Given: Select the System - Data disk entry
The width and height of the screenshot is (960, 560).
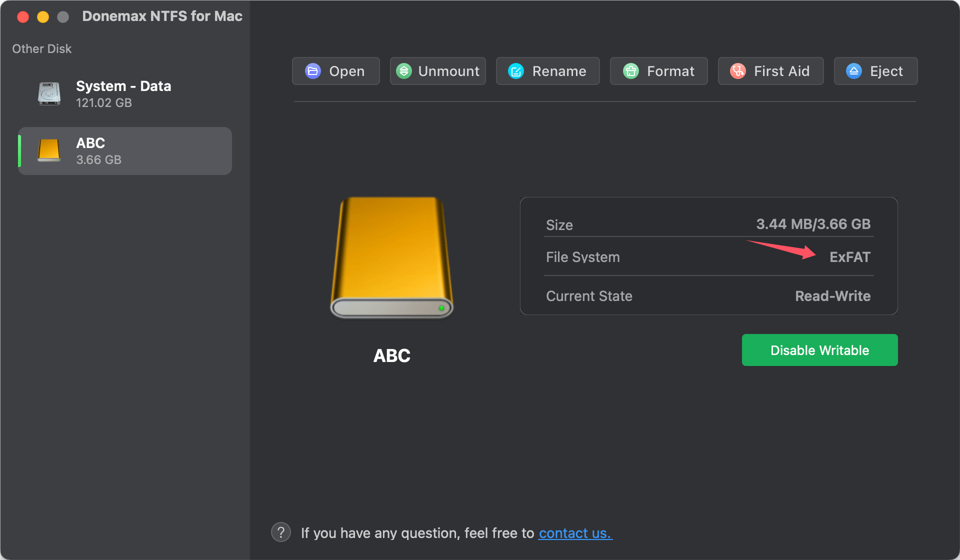Looking at the screenshot, I should click(124, 93).
